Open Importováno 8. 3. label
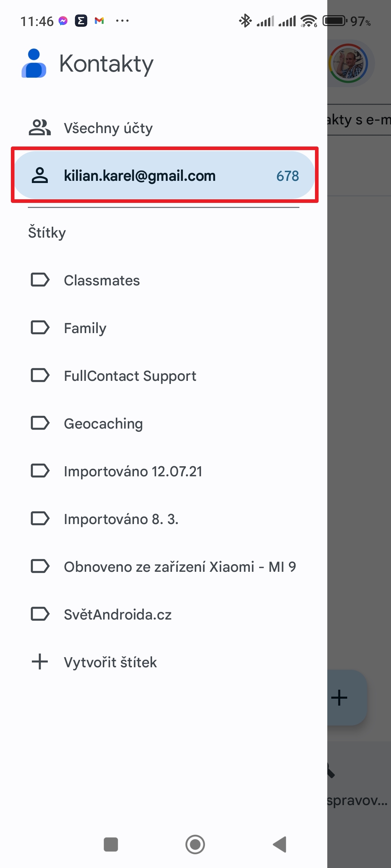Screen dimensions: 391x868 (121, 519)
